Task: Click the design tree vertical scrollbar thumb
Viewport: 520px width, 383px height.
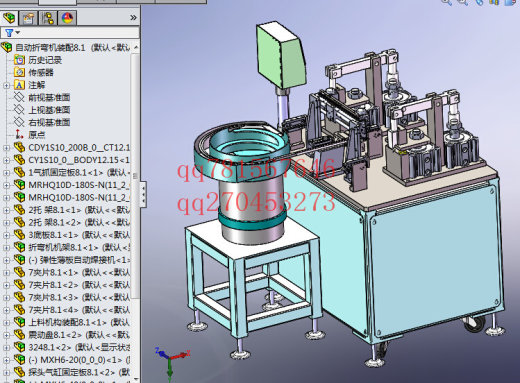Action: pos(135,176)
